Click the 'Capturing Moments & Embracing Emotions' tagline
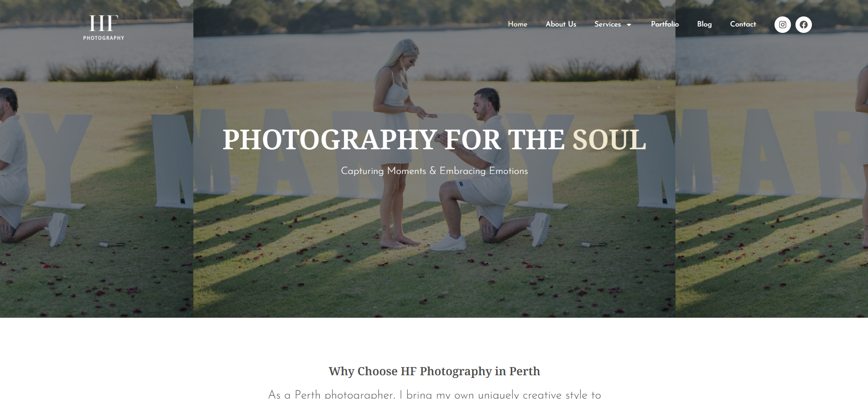 point(434,171)
